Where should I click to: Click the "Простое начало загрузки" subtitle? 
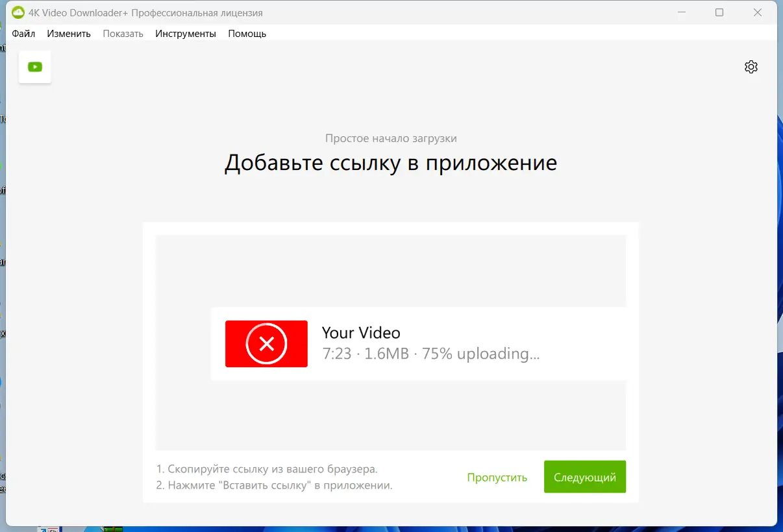coord(391,138)
